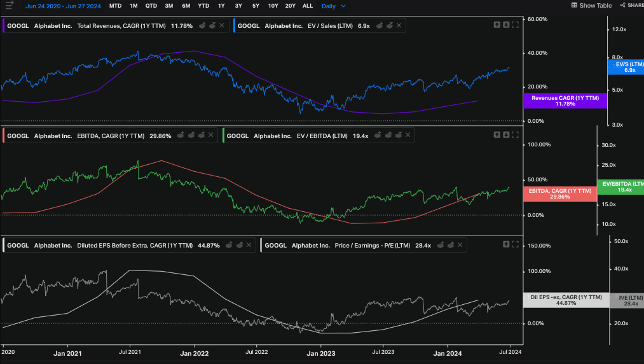Click the grey P/E (LTM) axis label
This screenshot has height=364, width=644.
pos(627,300)
